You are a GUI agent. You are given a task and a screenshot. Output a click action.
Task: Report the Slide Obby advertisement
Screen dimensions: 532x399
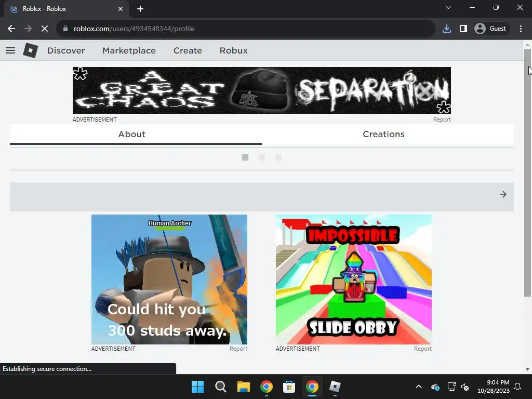tap(423, 349)
